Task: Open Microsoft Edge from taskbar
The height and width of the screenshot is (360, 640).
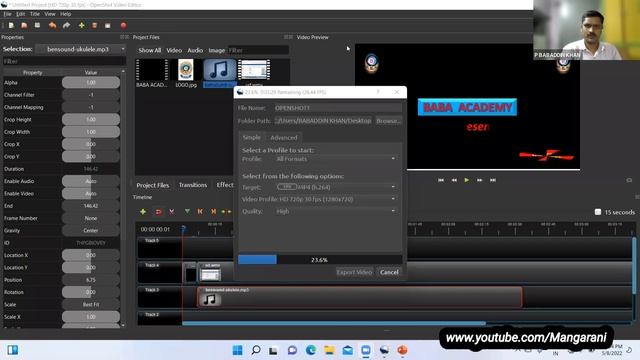Action: click(x=311, y=350)
